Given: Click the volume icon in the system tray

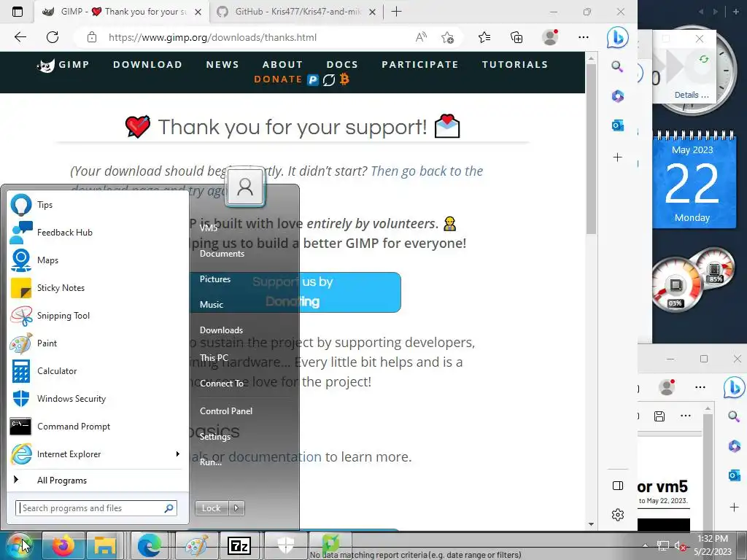Looking at the screenshot, I should point(681,545).
